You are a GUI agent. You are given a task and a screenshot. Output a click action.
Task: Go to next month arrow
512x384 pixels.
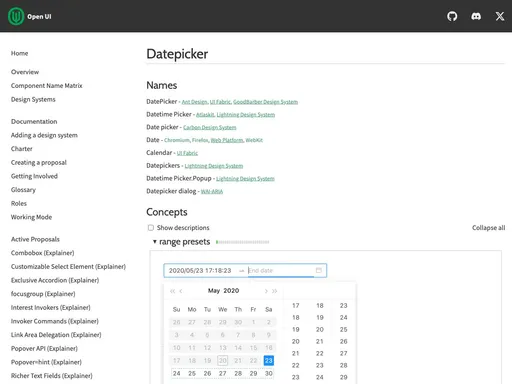(266, 291)
